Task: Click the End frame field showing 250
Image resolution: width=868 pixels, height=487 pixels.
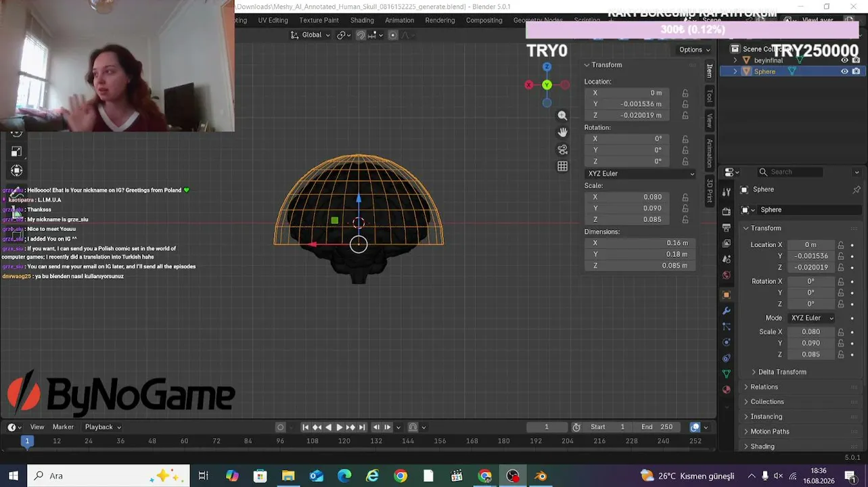Action: (657, 427)
